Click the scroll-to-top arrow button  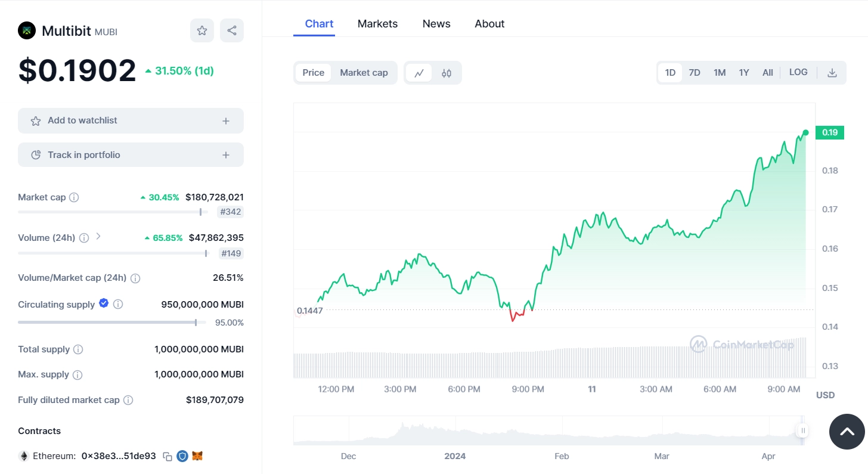(x=847, y=432)
